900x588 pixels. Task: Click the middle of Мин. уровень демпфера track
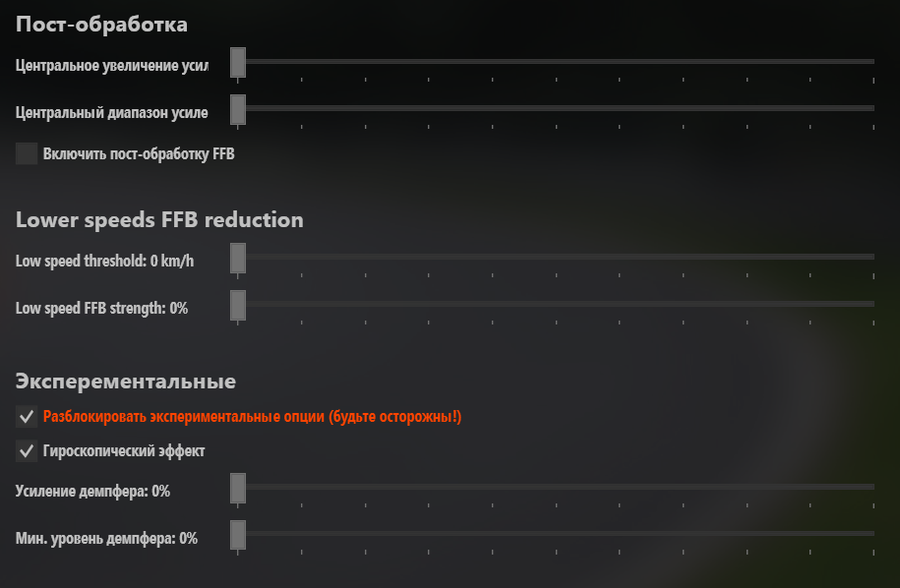(x=556, y=534)
